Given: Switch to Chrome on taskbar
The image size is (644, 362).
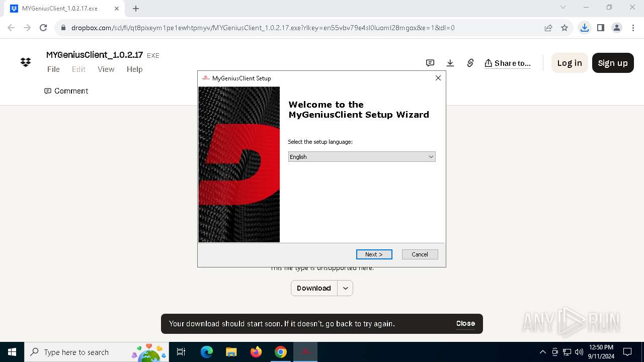Looking at the screenshot, I should click(x=281, y=352).
